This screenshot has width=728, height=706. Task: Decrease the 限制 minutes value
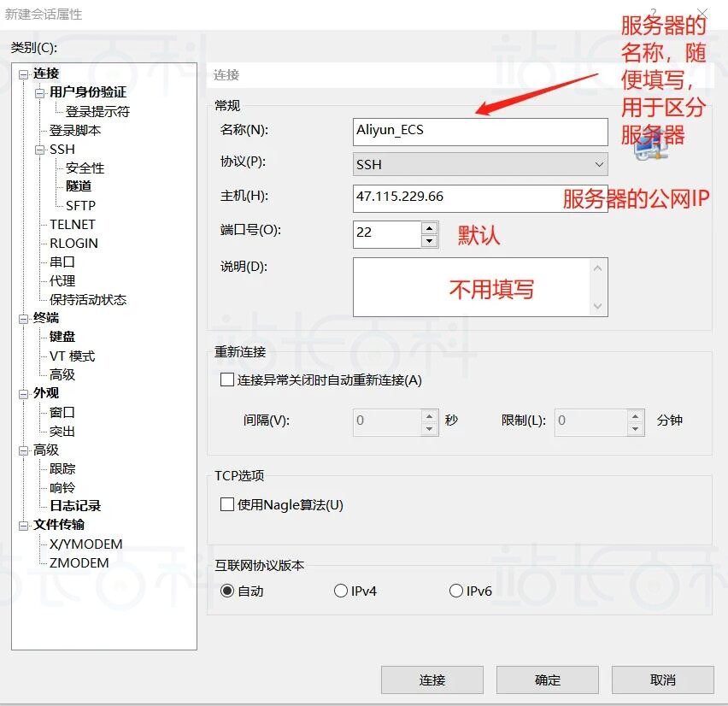coord(635,429)
